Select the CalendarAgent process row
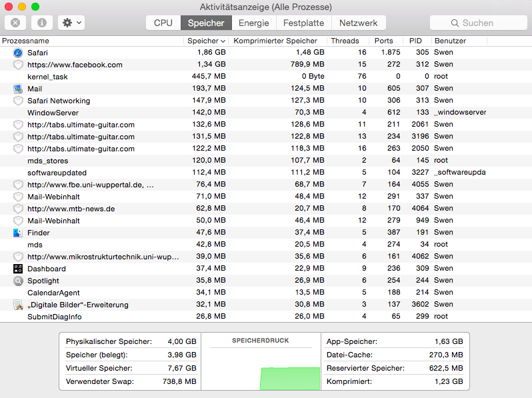 [x=266, y=293]
